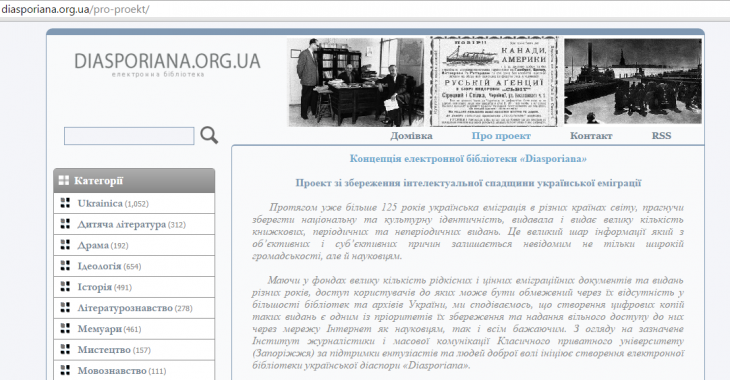
Task: Click the ship advertisement banner image
Action: [x=494, y=82]
